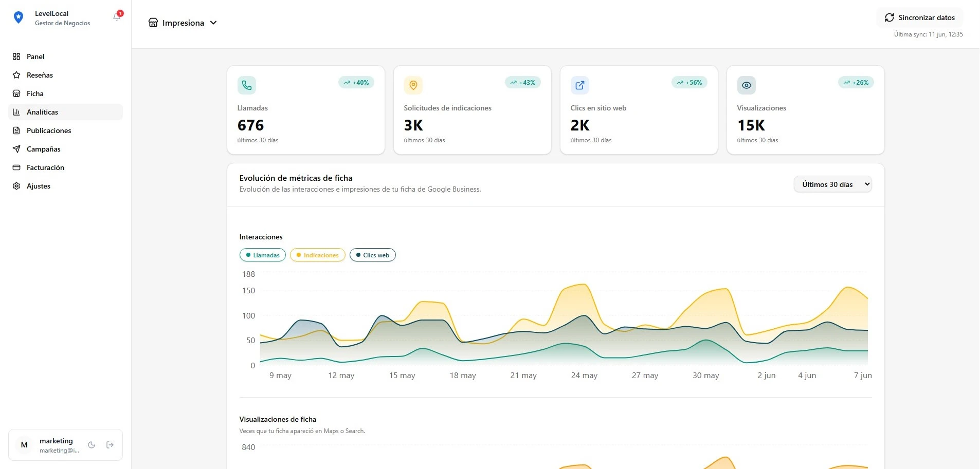
Task: Click the Ficha storefront icon in sidebar
Action: pyautogui.click(x=16, y=93)
